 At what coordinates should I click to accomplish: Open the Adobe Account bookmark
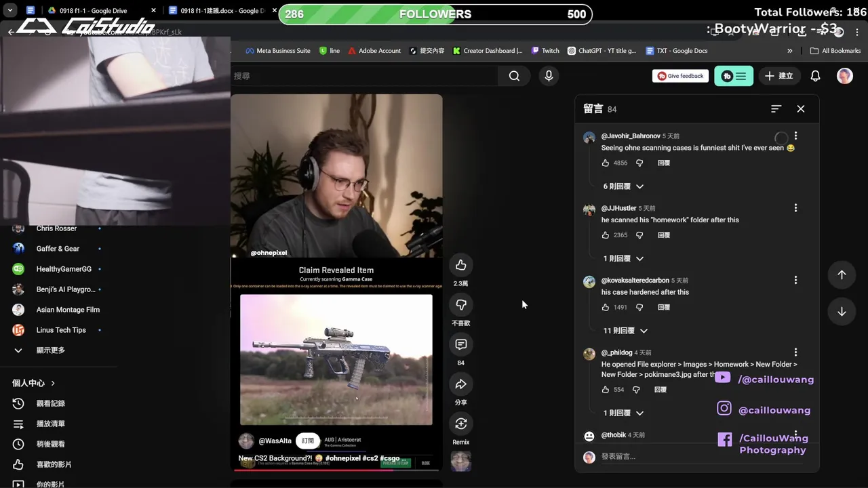click(374, 51)
